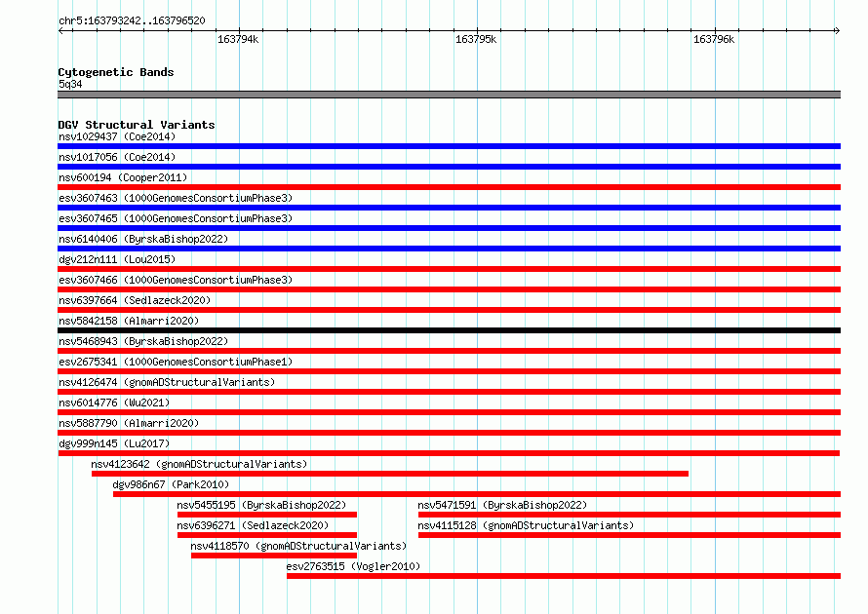868x614 pixels.
Task: Open variant nsv1029437 (Coe2014) label
Action: 117,136
